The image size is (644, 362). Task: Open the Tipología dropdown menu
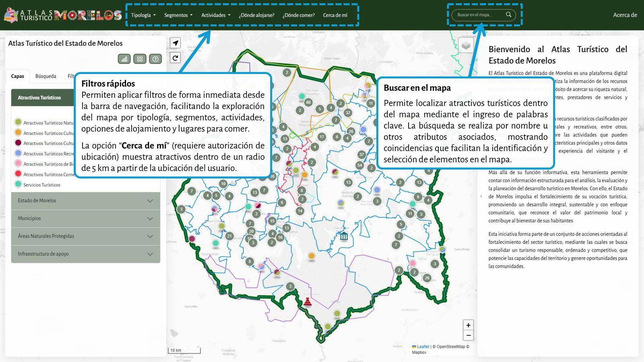click(x=143, y=15)
